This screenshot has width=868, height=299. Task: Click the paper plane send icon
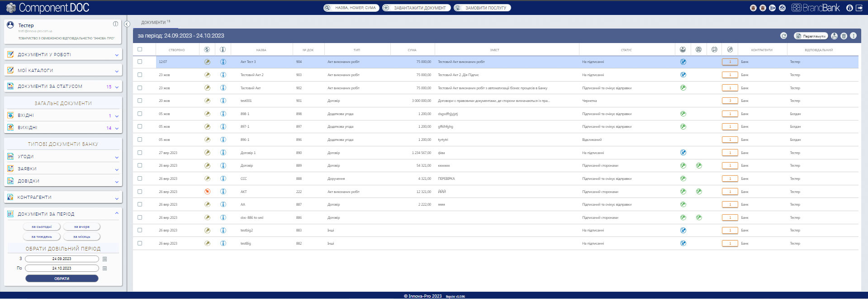click(x=772, y=8)
